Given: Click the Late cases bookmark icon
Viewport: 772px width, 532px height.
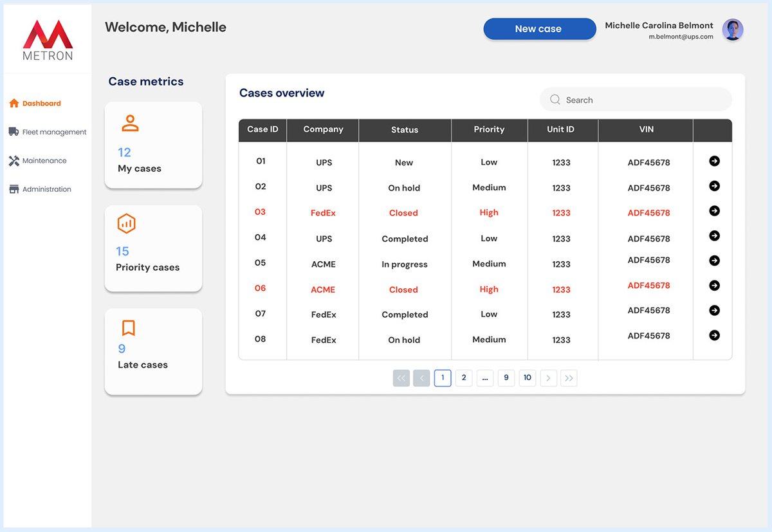Looking at the screenshot, I should [128, 328].
